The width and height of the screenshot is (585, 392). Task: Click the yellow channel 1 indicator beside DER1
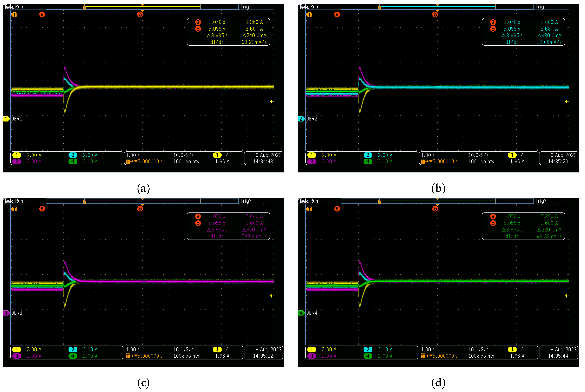coord(6,119)
